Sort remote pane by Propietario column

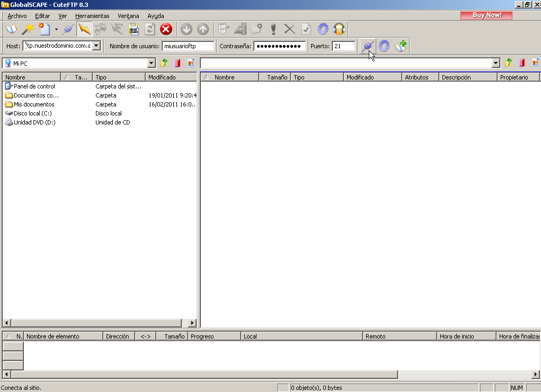tap(518, 77)
